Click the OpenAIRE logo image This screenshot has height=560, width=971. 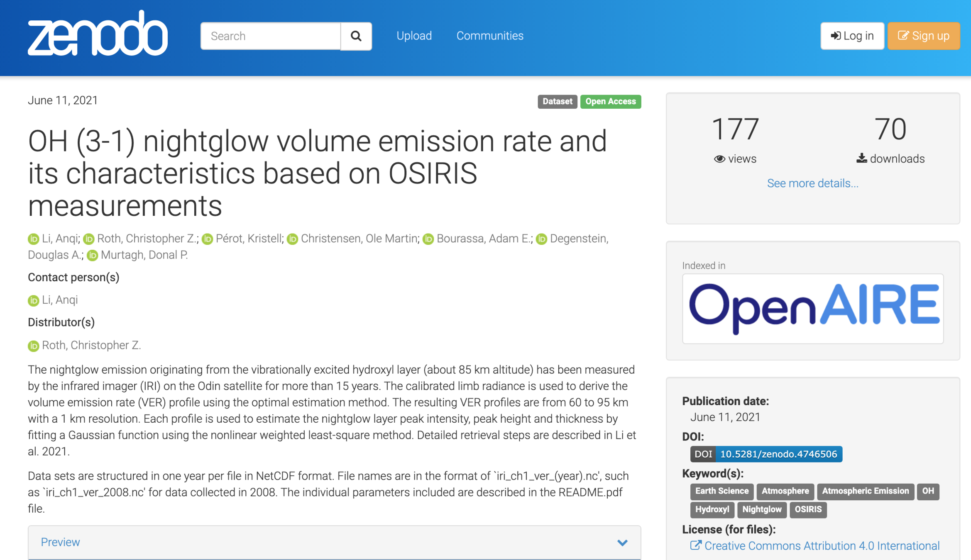click(x=813, y=309)
